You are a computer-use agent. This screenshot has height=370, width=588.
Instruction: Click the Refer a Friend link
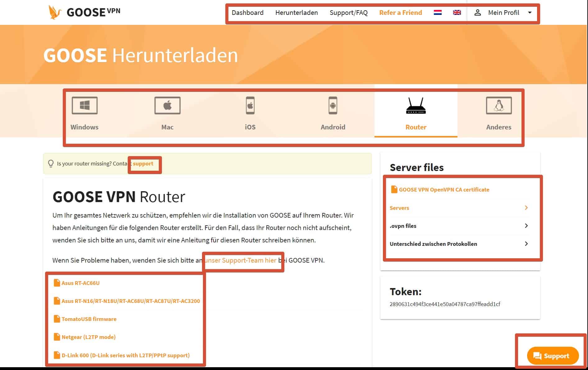(401, 12)
